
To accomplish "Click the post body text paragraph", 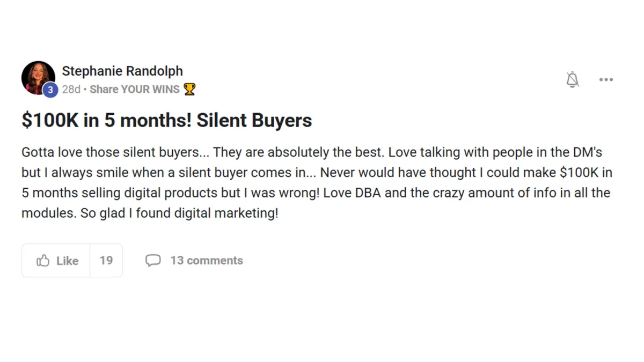I will click(317, 183).
